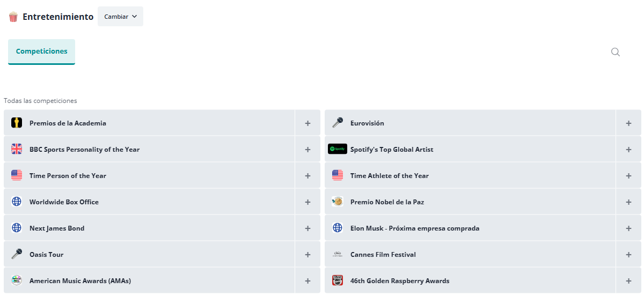Open the Cambiar dropdown

click(x=120, y=17)
